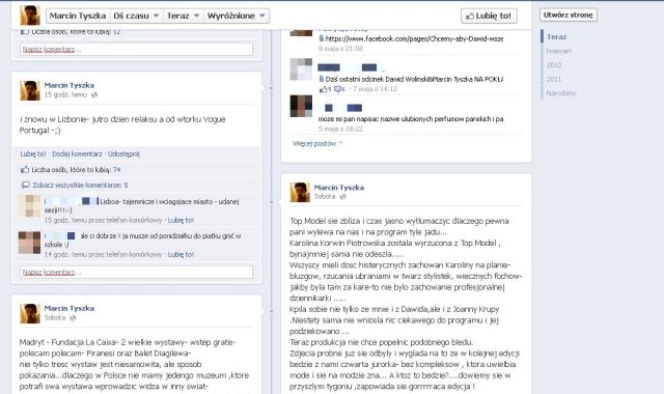Select kwiecień in the timeline sidebar
Screen dimensions: 664x394
559,51
